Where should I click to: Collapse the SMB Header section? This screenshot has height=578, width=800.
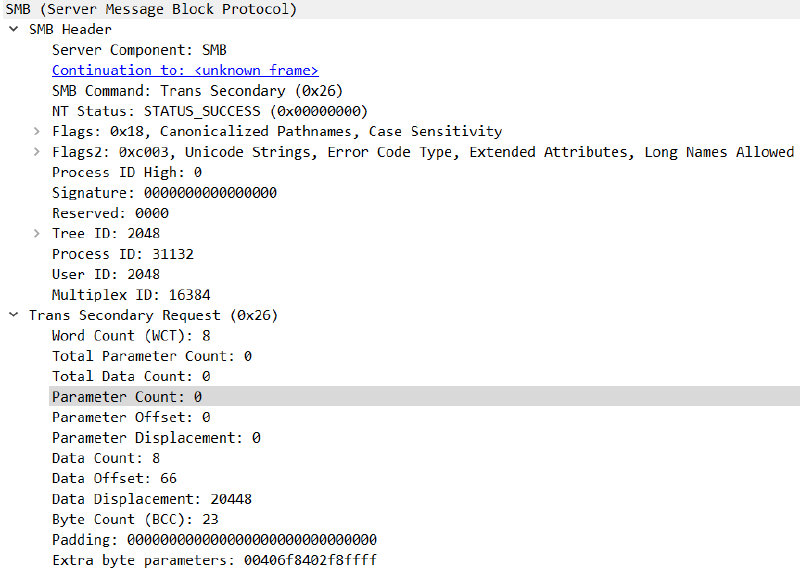[x=12, y=29]
